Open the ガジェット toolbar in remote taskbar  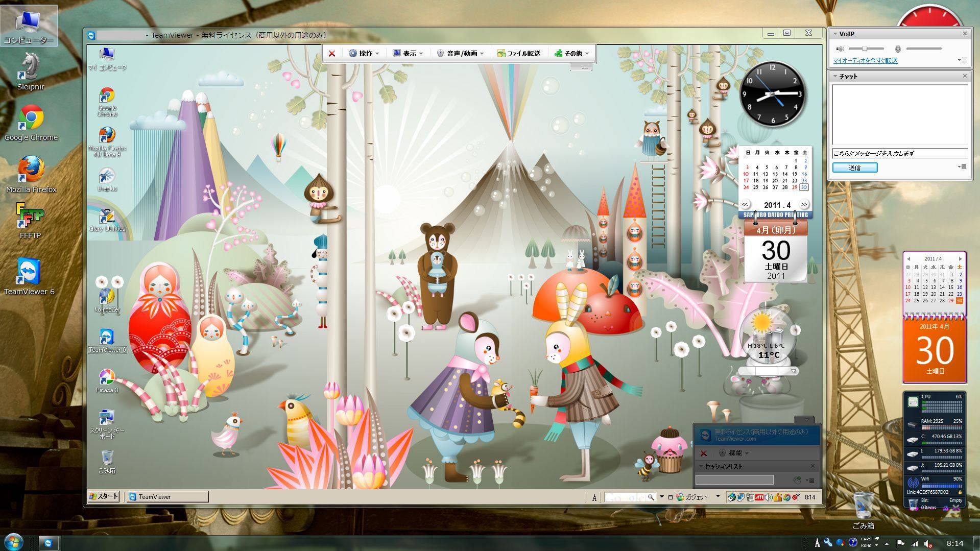692,497
